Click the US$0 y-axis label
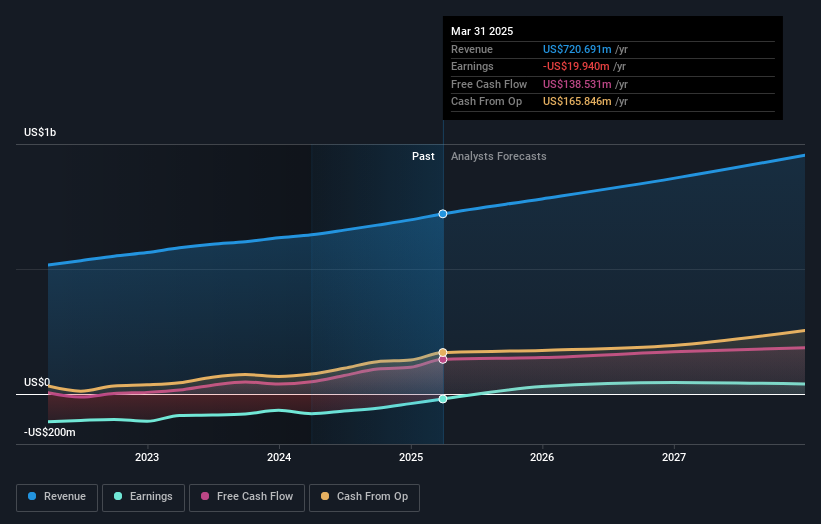 (37, 382)
